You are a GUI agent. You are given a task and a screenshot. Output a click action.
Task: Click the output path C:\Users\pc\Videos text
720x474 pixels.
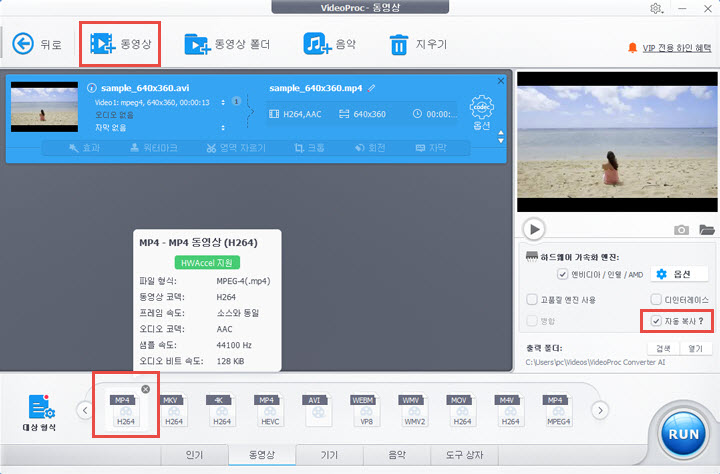tap(595, 362)
